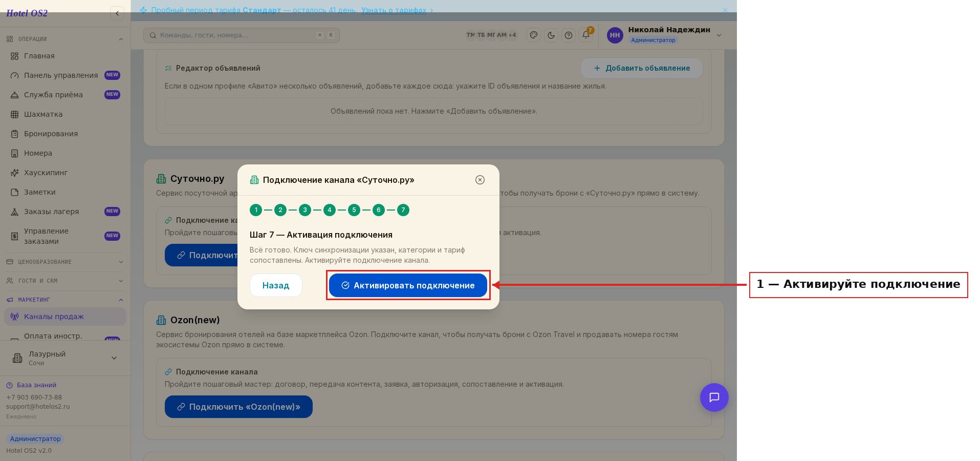The image size is (980, 461).
Task: Collapse the sidebar with the chevron button
Action: click(x=117, y=13)
